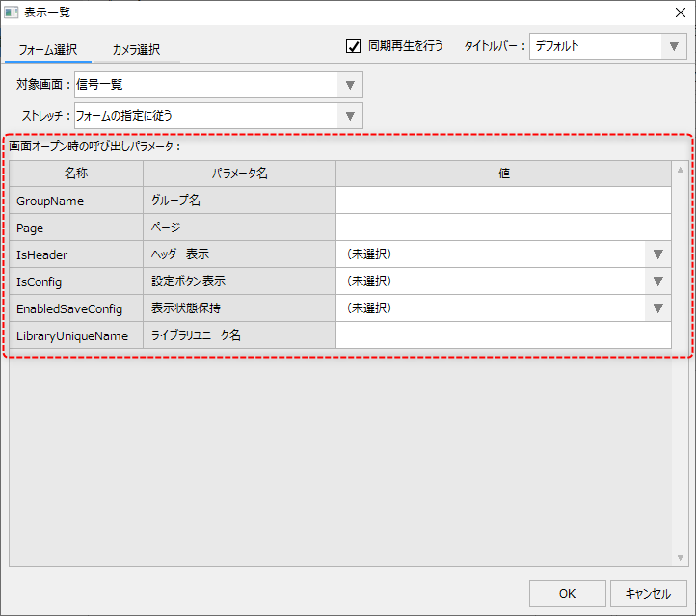Click the 値 column header

(x=503, y=174)
